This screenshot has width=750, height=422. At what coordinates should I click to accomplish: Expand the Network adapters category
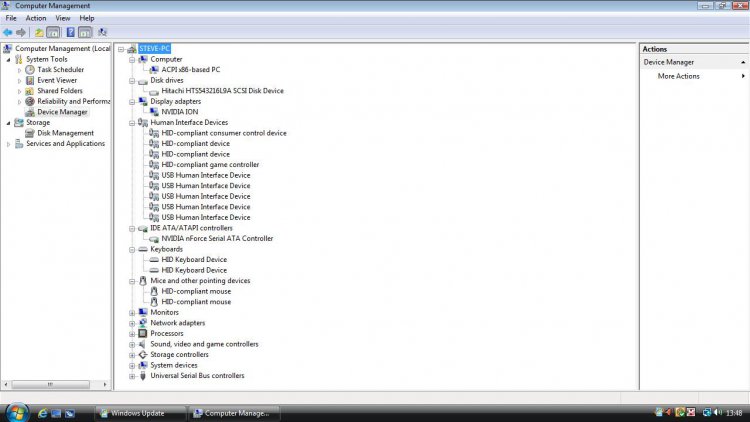click(x=132, y=323)
